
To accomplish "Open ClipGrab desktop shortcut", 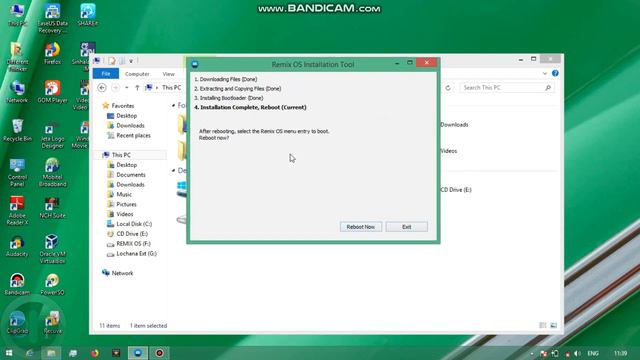I will click(17, 323).
